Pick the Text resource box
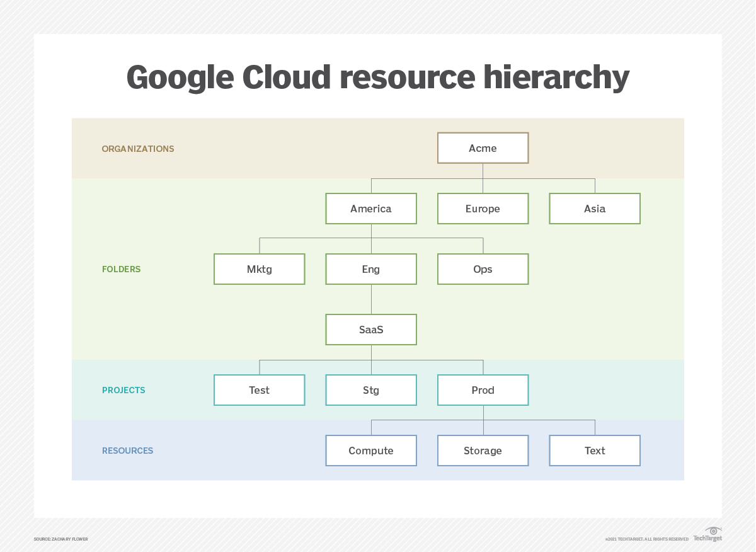Screen dimensions: 756x552 [x=595, y=451]
